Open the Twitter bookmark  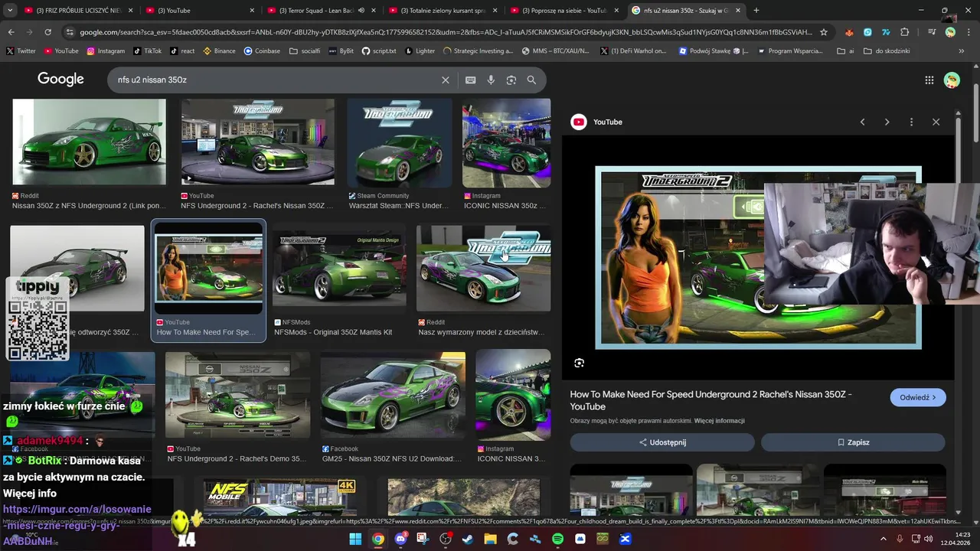tap(21, 51)
